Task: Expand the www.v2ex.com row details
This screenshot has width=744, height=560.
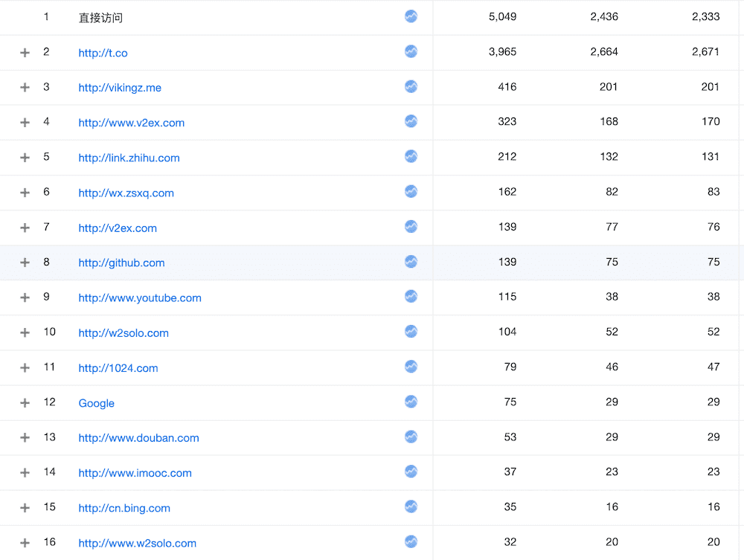Action: 25,123
